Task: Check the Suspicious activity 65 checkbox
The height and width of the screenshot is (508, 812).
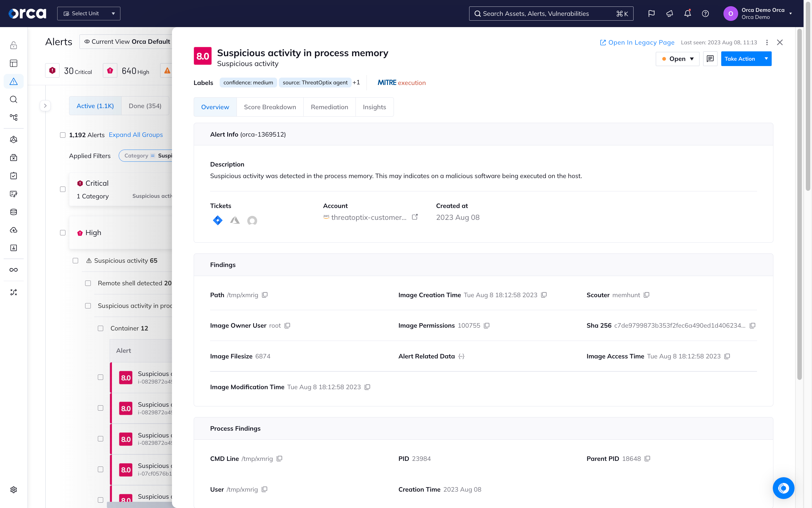Action: 76,260
